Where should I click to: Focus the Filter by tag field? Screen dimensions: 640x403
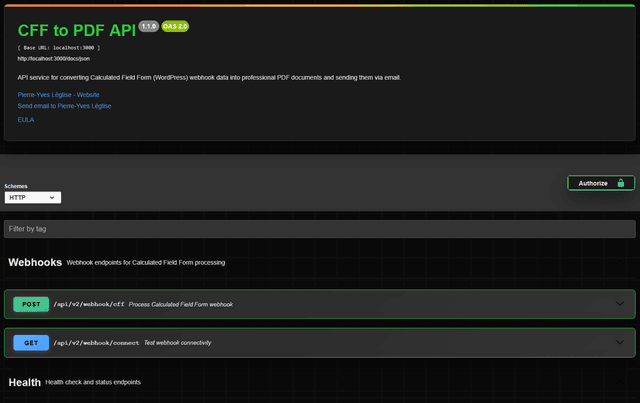[320, 229]
